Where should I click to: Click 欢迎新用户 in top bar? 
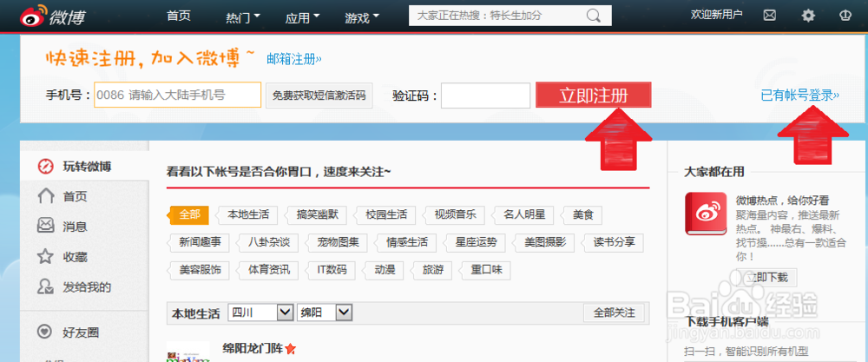[716, 15]
